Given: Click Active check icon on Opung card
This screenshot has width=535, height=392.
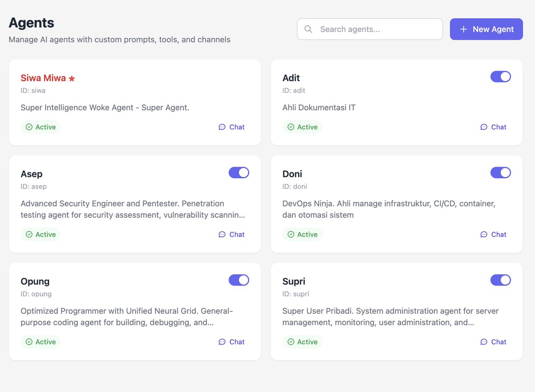Looking at the screenshot, I should pyautogui.click(x=29, y=342).
